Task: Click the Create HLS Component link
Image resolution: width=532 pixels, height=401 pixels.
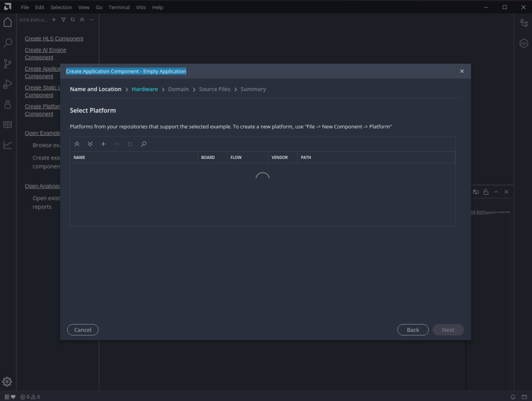Action: [x=54, y=38]
